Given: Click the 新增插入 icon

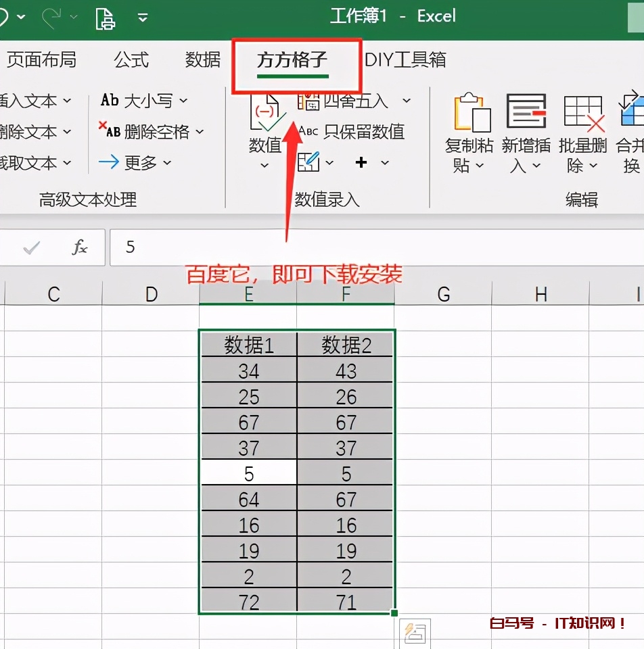Looking at the screenshot, I should 526,113.
